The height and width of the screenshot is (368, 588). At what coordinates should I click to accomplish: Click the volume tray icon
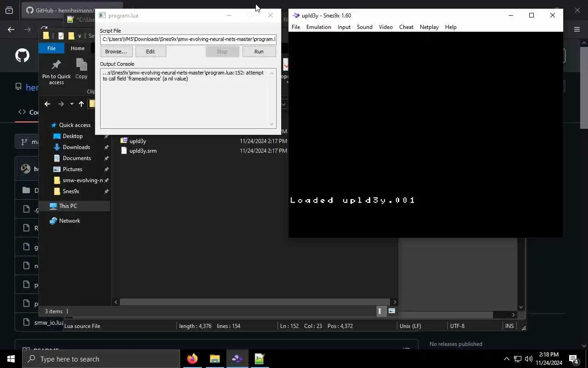click(528, 359)
